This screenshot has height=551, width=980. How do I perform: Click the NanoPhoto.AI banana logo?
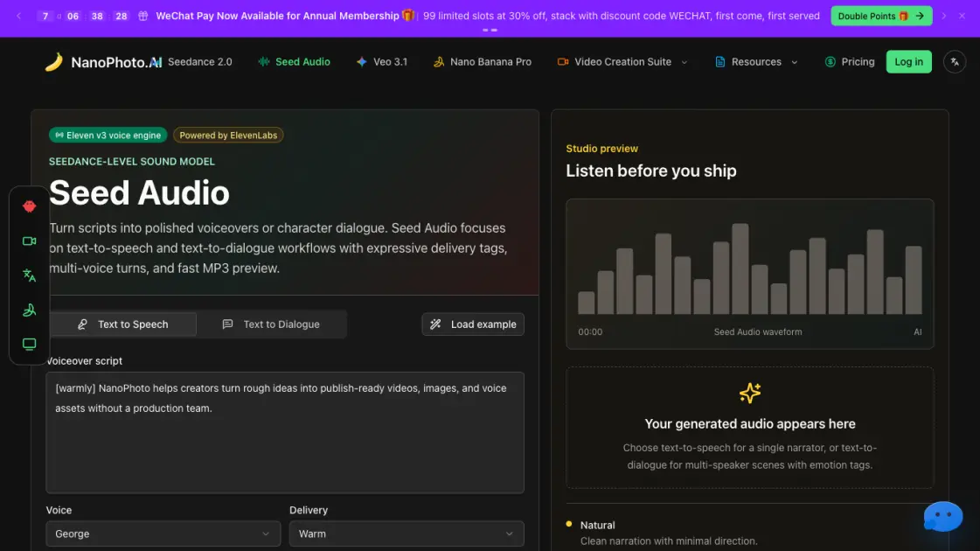coord(53,62)
